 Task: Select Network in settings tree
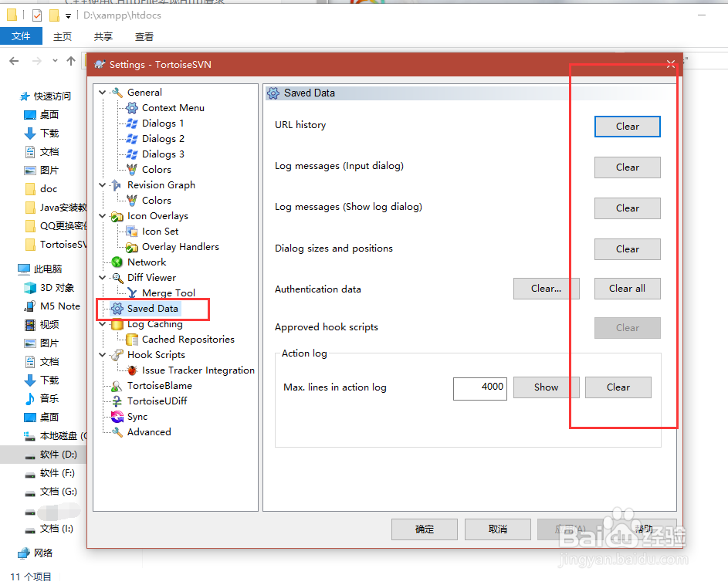click(x=147, y=262)
